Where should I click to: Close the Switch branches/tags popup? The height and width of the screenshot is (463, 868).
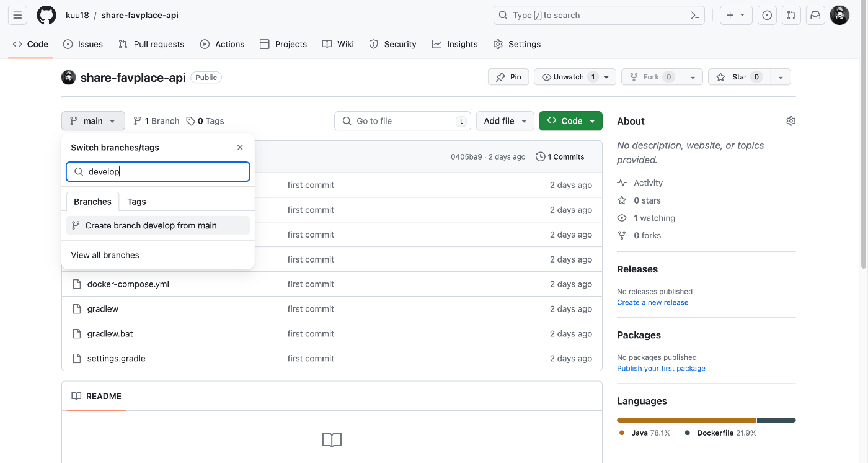coord(240,148)
